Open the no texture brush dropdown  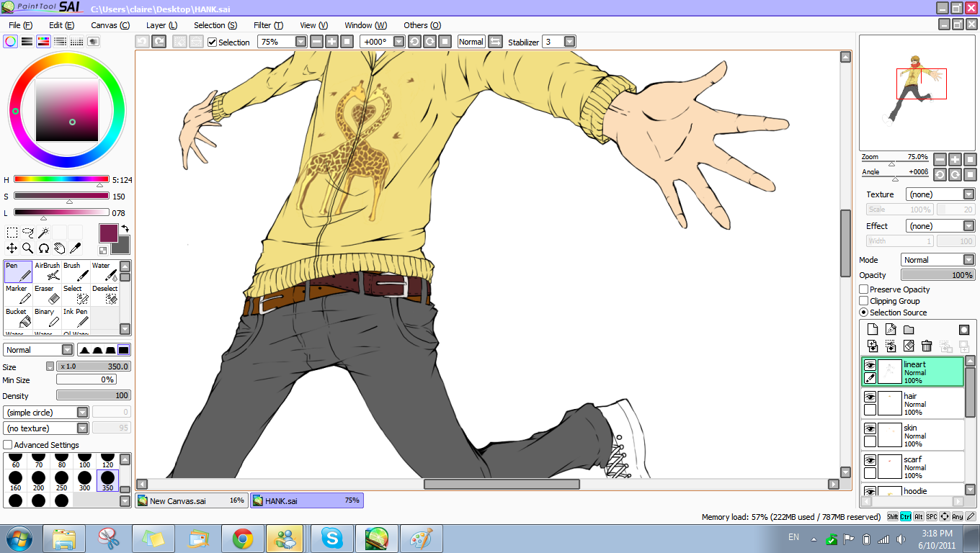pyautogui.click(x=83, y=428)
